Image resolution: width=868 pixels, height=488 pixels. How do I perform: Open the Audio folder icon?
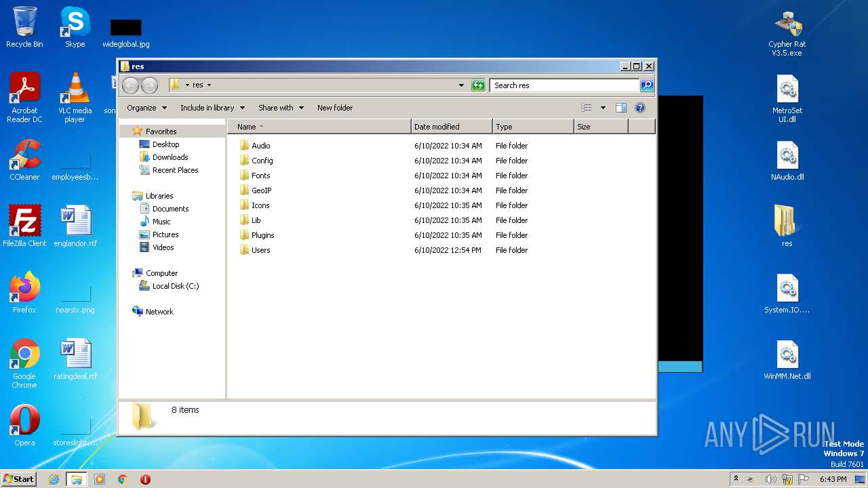(245, 146)
